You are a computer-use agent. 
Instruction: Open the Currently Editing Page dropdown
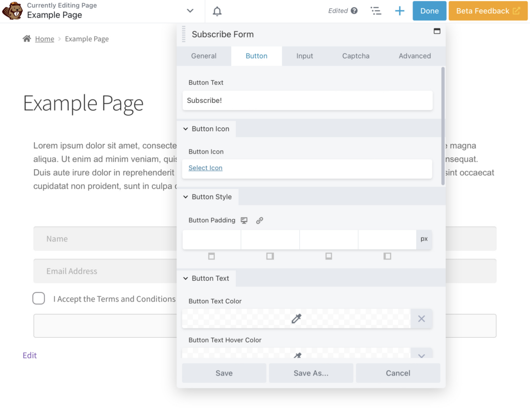(190, 10)
